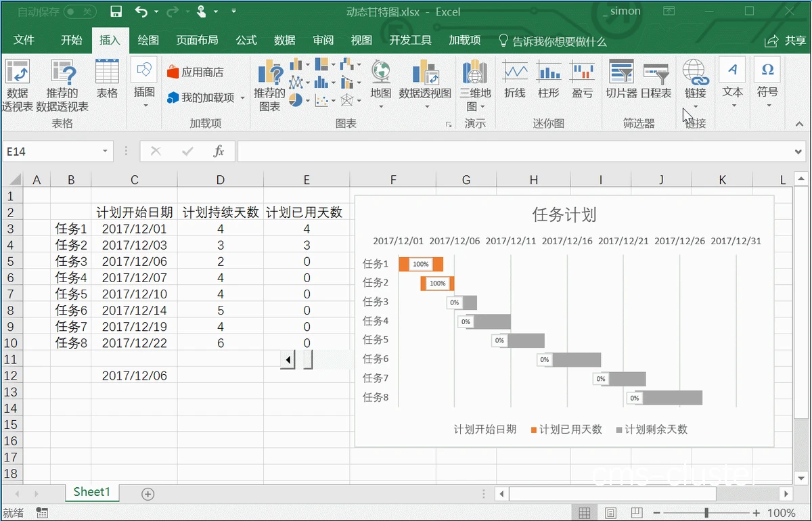The image size is (812, 521).
Task: Open the Office store (应用商店)
Action: click(x=196, y=72)
